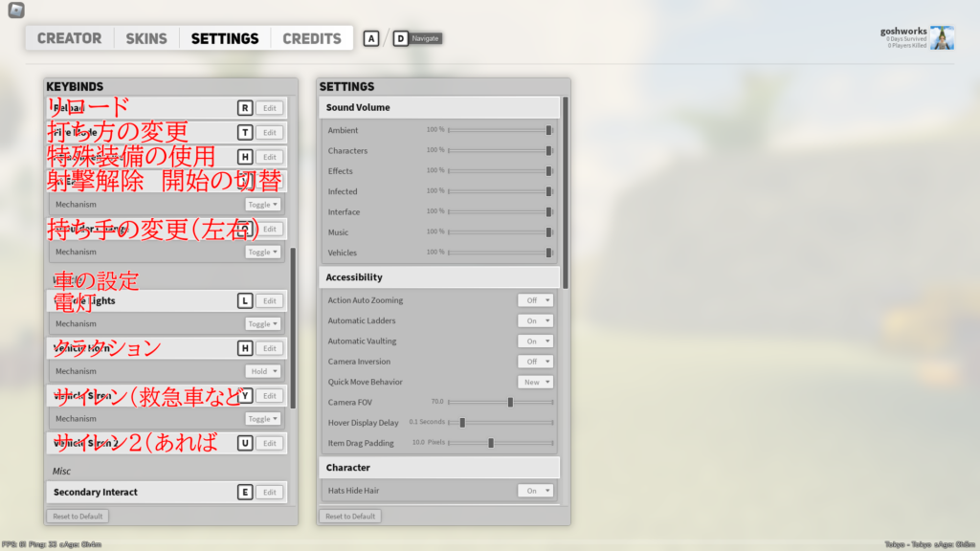Screen dimensions: 980x551
Task: Open the Vehicle Horn Mechanism Hold dropdown
Action: (263, 371)
